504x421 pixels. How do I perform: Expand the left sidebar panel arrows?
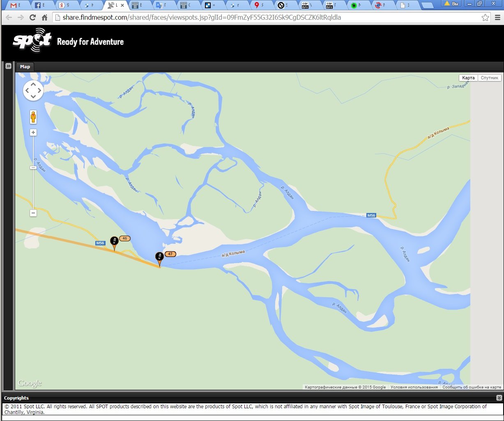8,66
